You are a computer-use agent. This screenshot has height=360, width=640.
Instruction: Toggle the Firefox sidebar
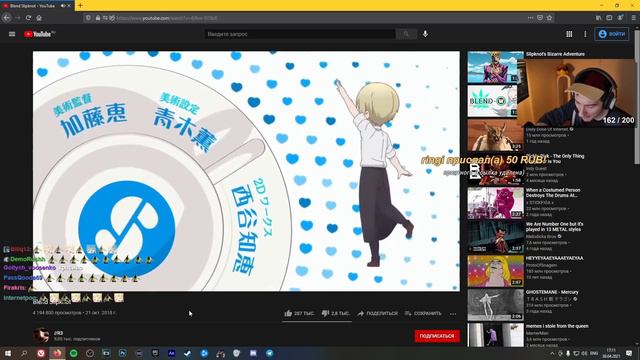[x=609, y=18]
